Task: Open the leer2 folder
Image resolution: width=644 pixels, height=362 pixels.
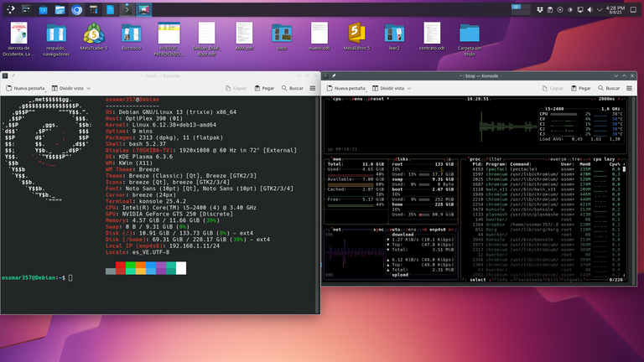Action: pyautogui.click(x=394, y=38)
